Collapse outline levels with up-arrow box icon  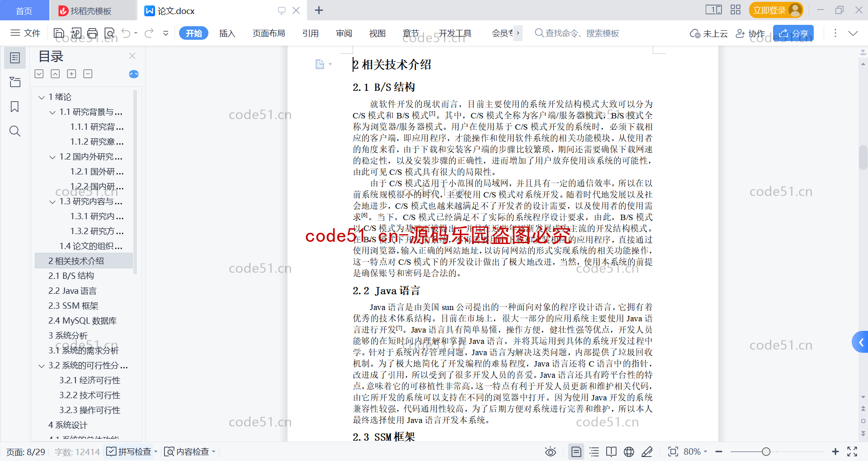[x=55, y=74]
